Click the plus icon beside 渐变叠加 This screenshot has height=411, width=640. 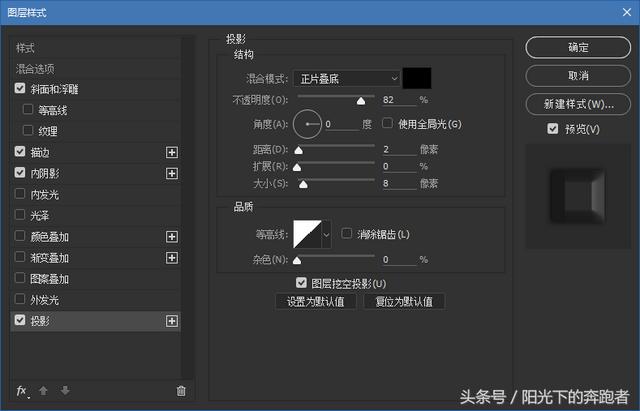click(172, 258)
